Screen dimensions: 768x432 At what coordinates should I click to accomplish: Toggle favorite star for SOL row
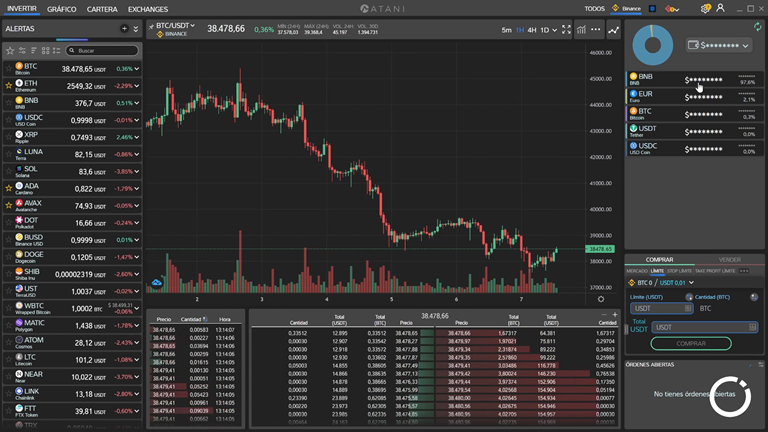[x=8, y=171]
